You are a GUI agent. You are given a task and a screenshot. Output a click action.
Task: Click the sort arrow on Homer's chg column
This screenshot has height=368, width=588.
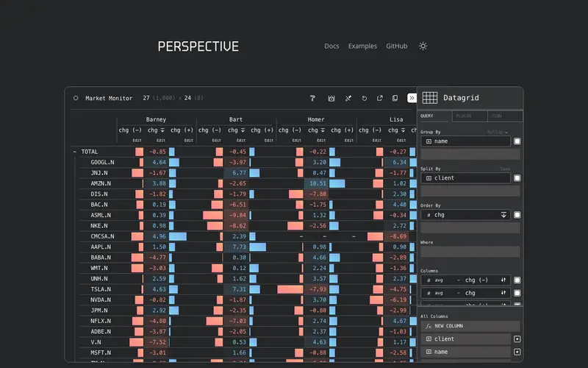pyautogui.click(x=323, y=130)
